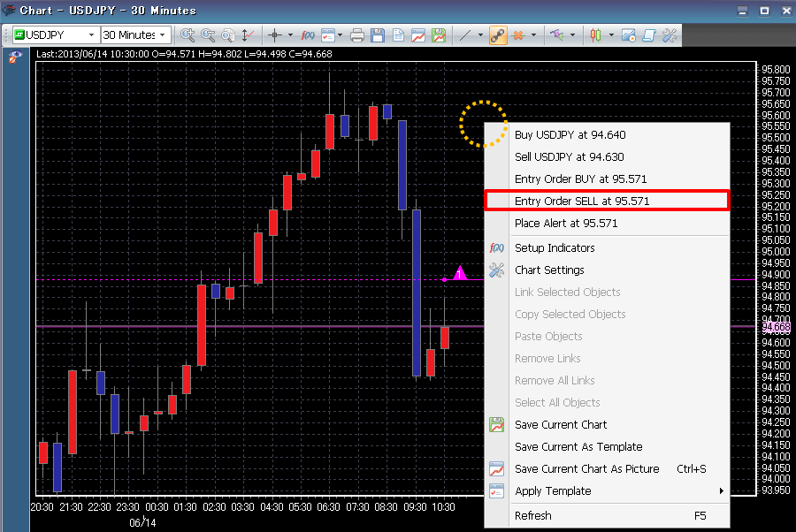Maximize the chart window

[764, 11]
